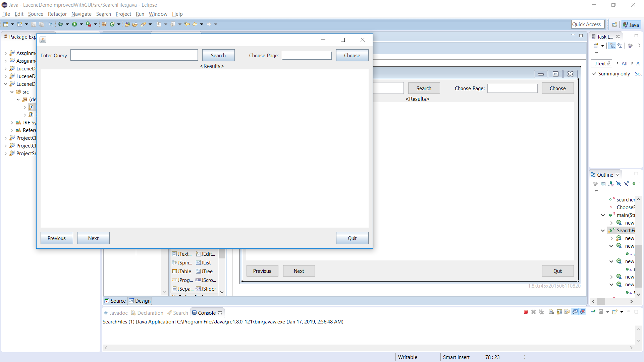Toggle Hide Fields in the Outline
Image resolution: width=644 pixels, height=362 pixels.
click(619, 184)
